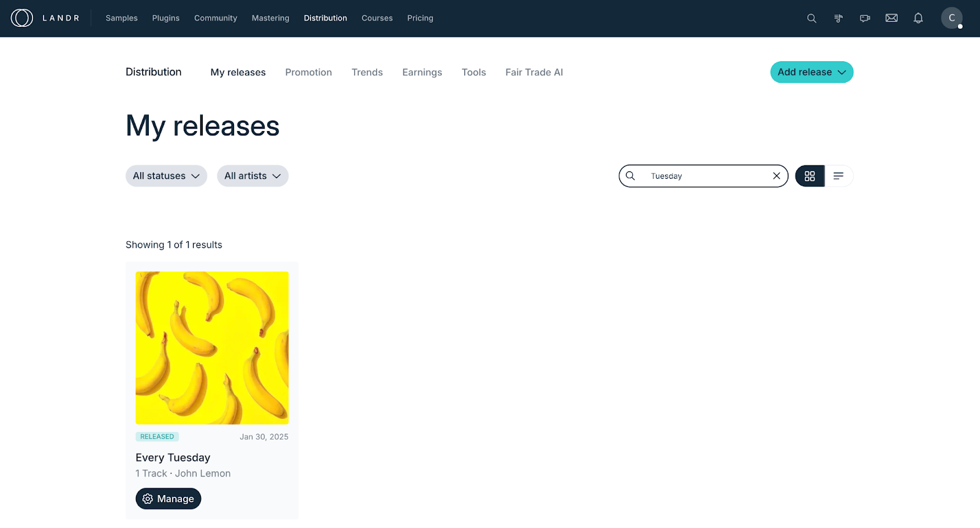Screen dimensions: 980x528
Task: Open the music library playlist icon
Action: pyautogui.click(x=839, y=18)
